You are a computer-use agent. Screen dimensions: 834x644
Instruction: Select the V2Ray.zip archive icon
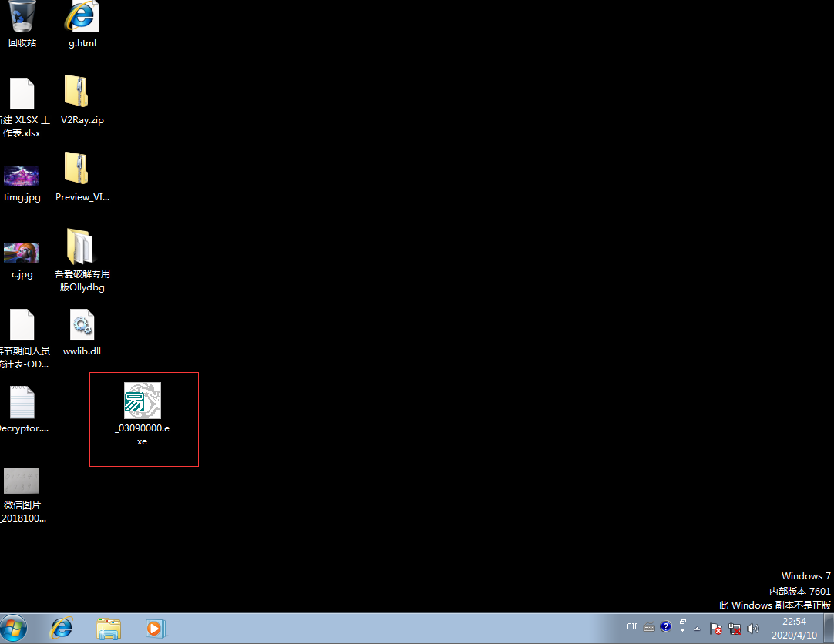tap(76, 92)
